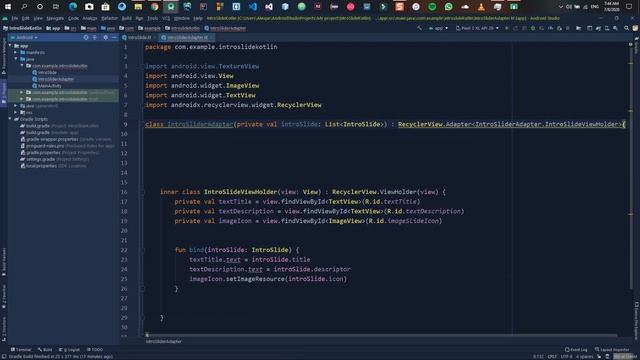The width and height of the screenshot is (640, 360).
Task: Open project panel settings gear
Action: [105, 38]
